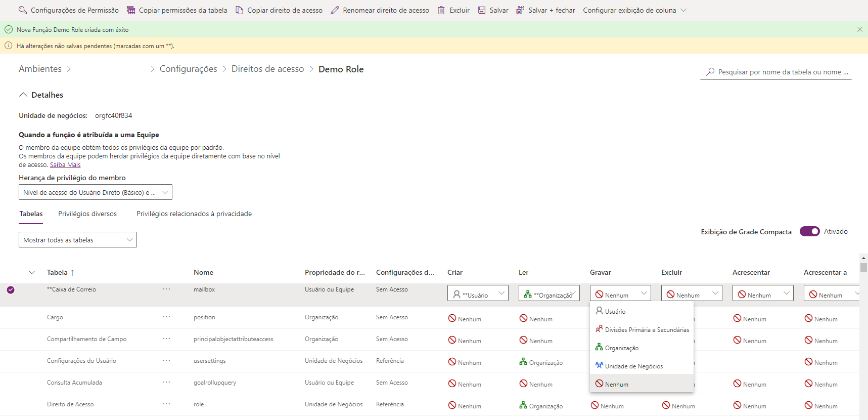Screen dimensions: 868x420
Task: Click the Excluir trash icon in toolbar
Action: tap(441, 10)
